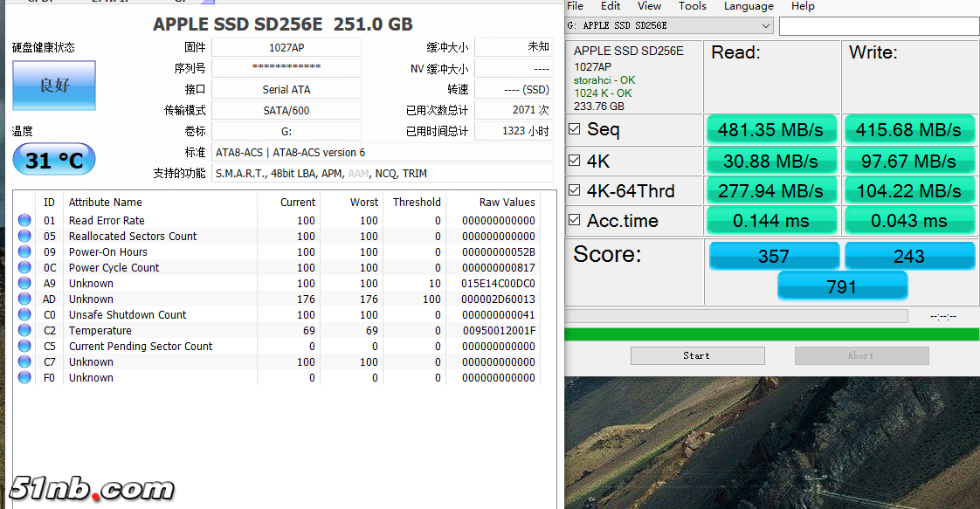Image resolution: width=980 pixels, height=509 pixels.
Task: Open the G: APPLE SSD drive dropdown
Action: (x=669, y=25)
